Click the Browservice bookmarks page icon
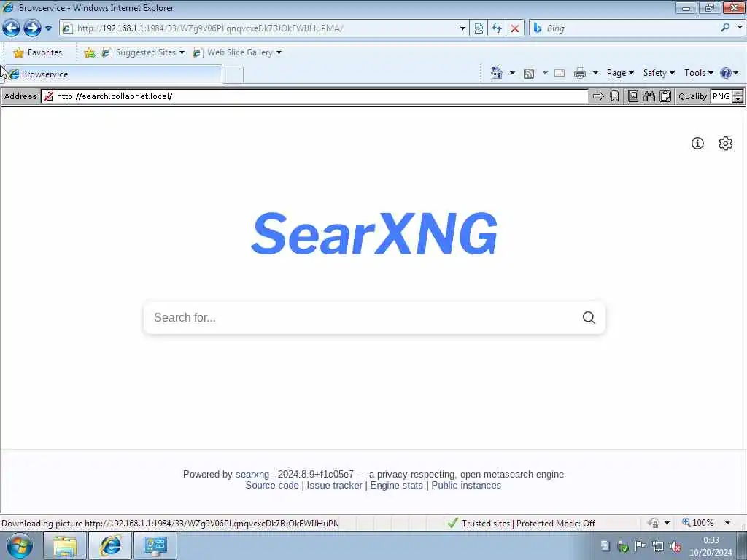Image resolution: width=747 pixels, height=560 pixels. point(632,96)
